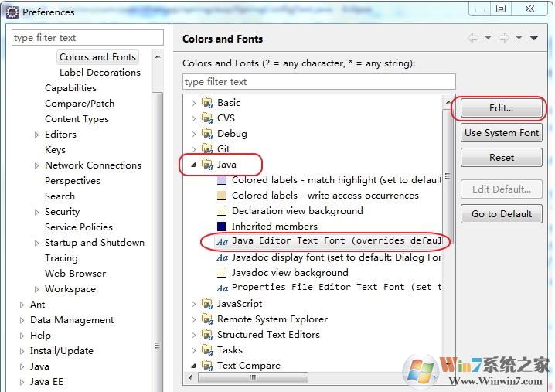Select Capabilities preference page
This screenshot has height=392, width=555.
tap(70, 88)
